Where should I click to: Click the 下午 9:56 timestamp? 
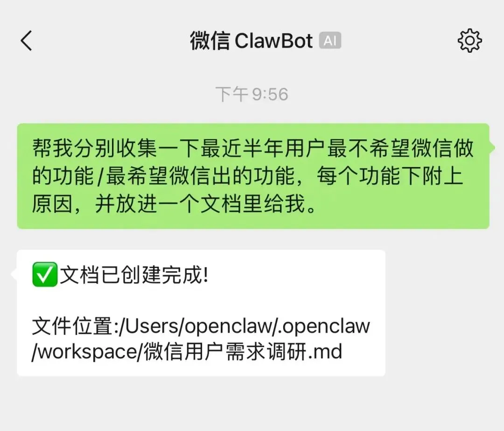click(x=252, y=94)
